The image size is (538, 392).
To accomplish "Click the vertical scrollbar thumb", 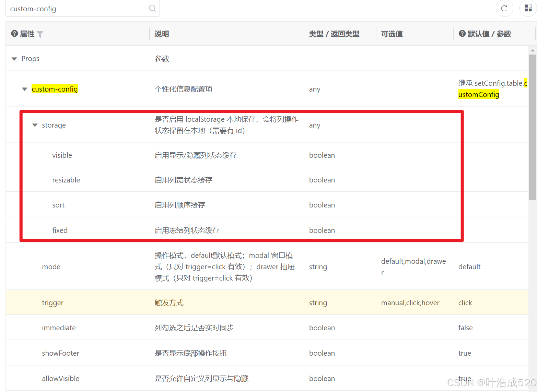I will point(533,127).
